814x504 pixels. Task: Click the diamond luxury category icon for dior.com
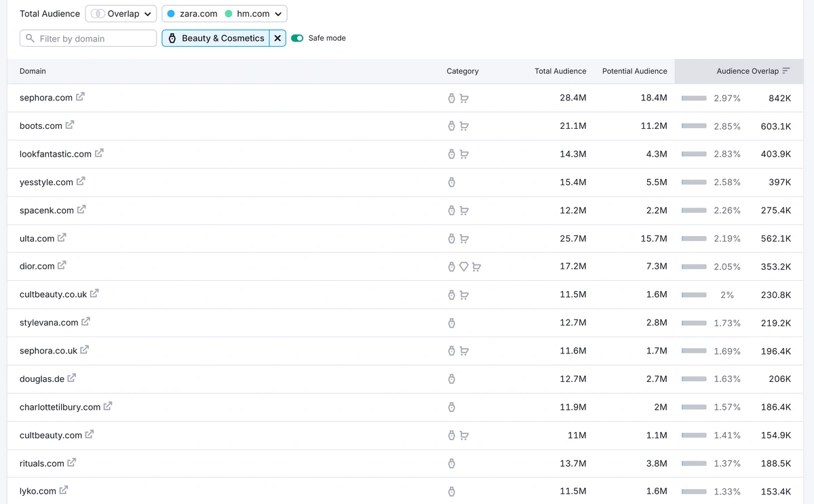(464, 267)
